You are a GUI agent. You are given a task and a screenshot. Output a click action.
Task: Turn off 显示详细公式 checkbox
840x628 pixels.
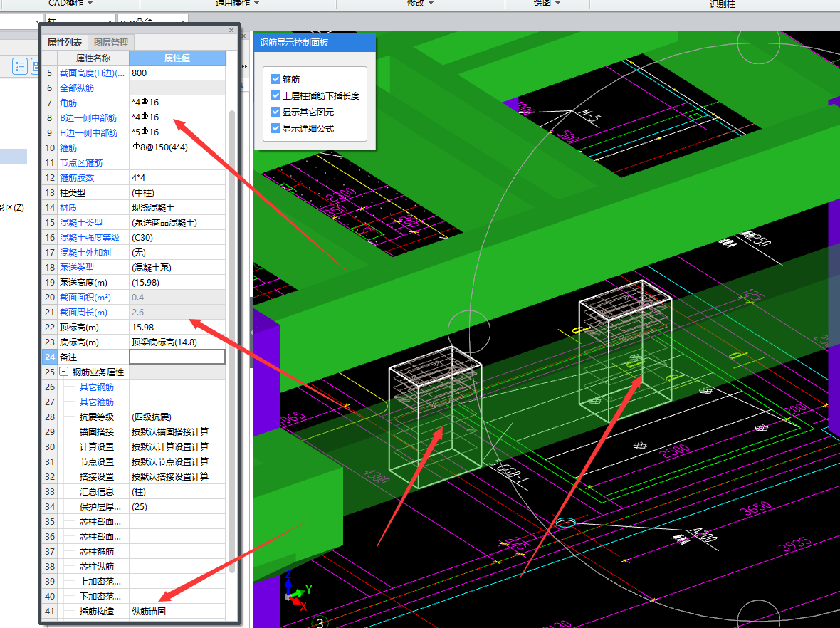[x=276, y=128]
